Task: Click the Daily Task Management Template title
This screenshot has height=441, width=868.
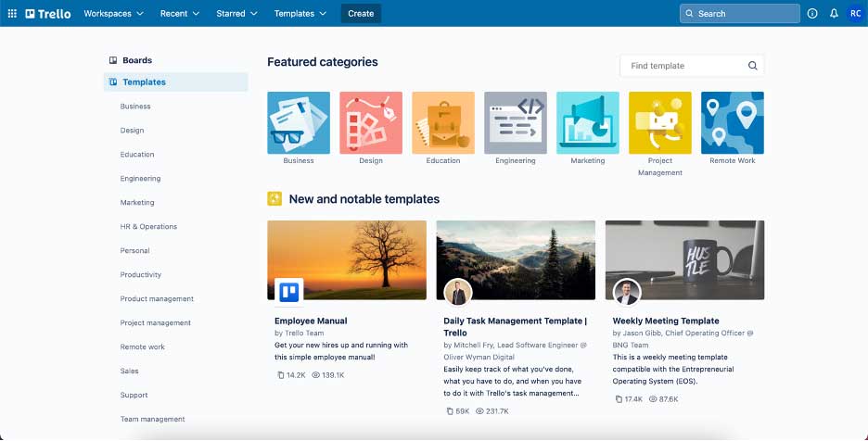Action: 516,327
